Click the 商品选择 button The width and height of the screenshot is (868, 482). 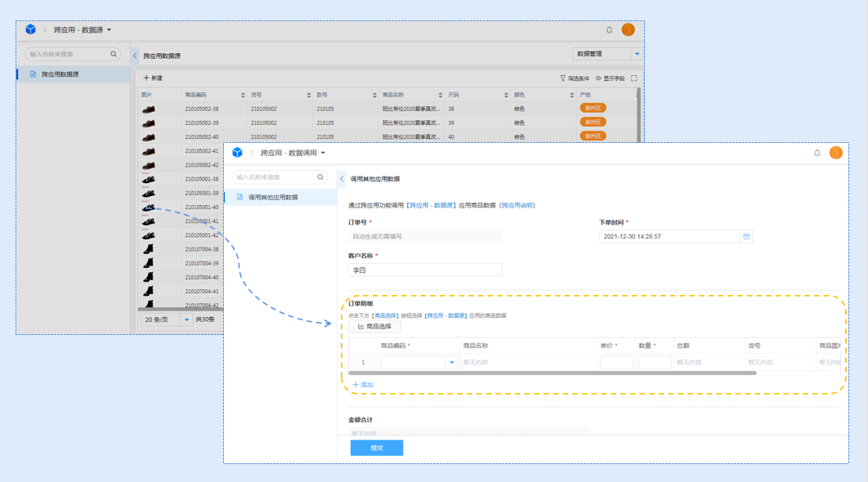point(374,327)
